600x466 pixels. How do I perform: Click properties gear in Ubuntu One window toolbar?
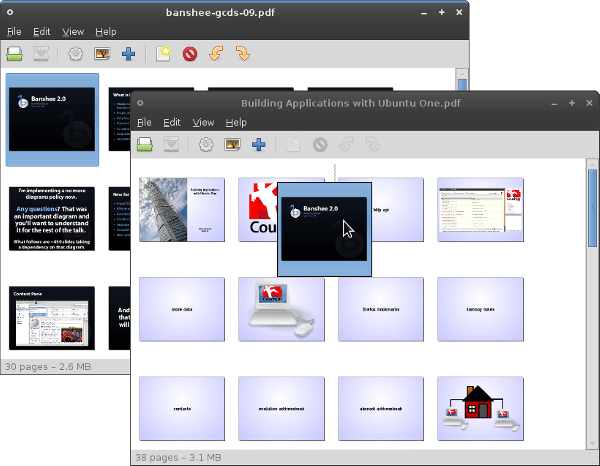click(x=205, y=144)
